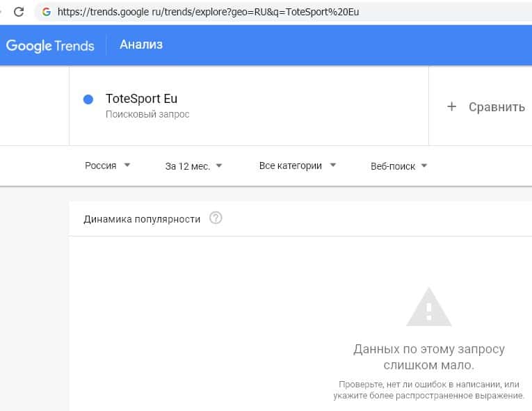
Task: Expand the За 12 мес. time range dropdown
Action: [x=193, y=166]
